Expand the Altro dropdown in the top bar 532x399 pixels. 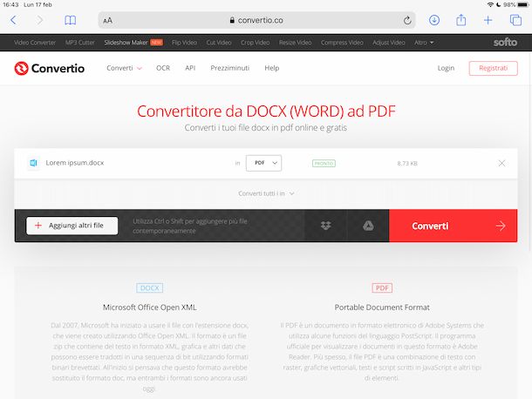(424, 43)
